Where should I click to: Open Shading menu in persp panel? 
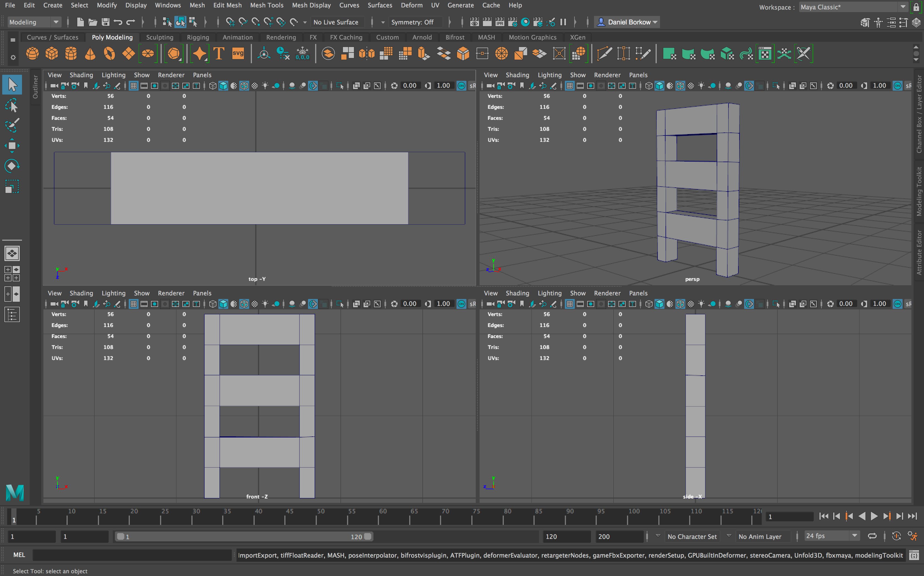click(x=517, y=75)
